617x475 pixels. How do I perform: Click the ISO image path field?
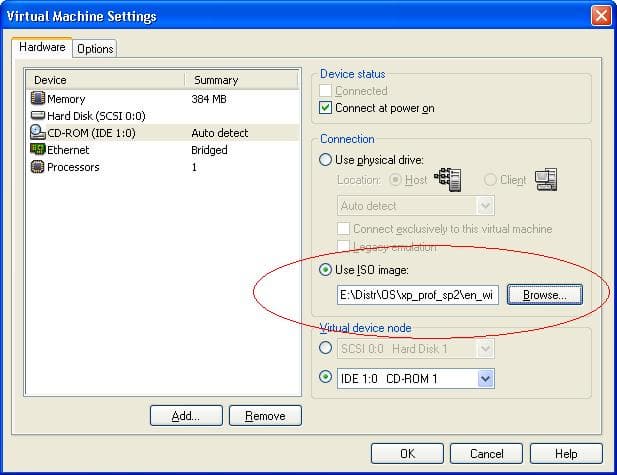click(x=418, y=295)
